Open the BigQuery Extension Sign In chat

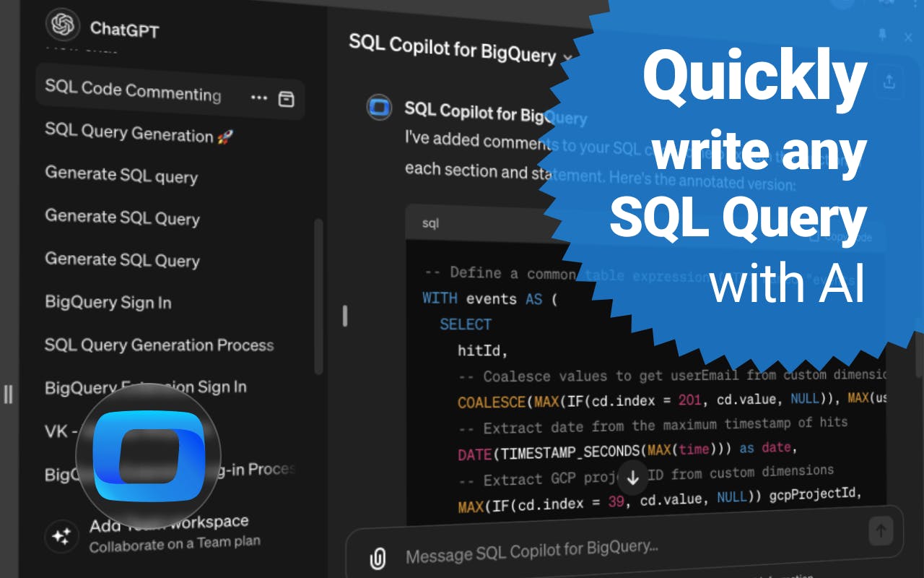[x=146, y=387]
